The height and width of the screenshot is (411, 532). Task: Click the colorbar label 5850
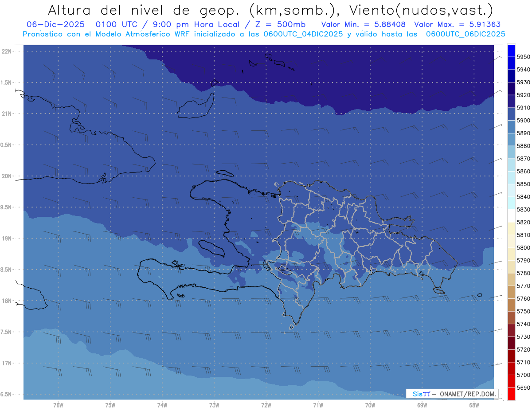[524, 184]
